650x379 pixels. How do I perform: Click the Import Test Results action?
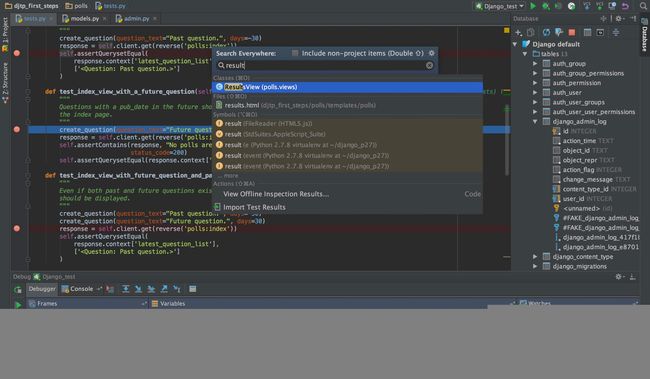(347, 207)
